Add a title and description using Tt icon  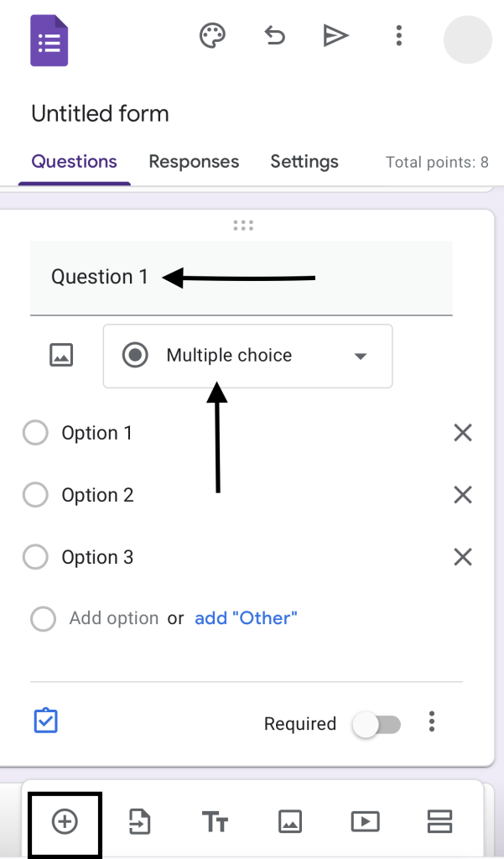(215, 822)
